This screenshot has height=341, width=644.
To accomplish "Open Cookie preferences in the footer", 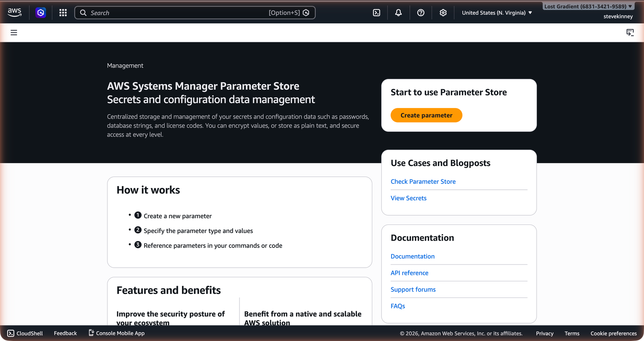I will 613,333.
